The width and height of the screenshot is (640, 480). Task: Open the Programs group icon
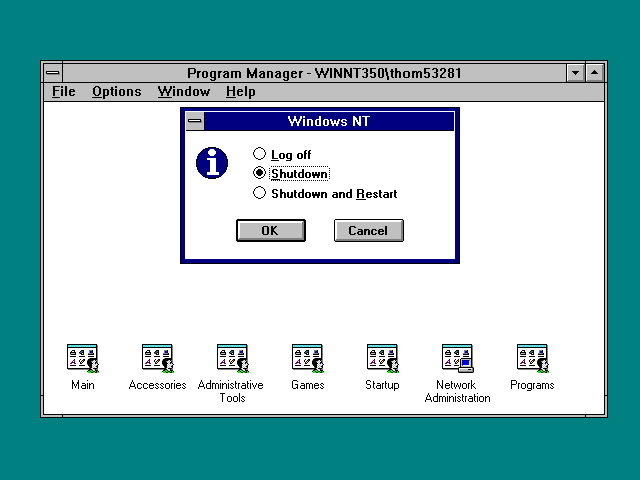(532, 358)
